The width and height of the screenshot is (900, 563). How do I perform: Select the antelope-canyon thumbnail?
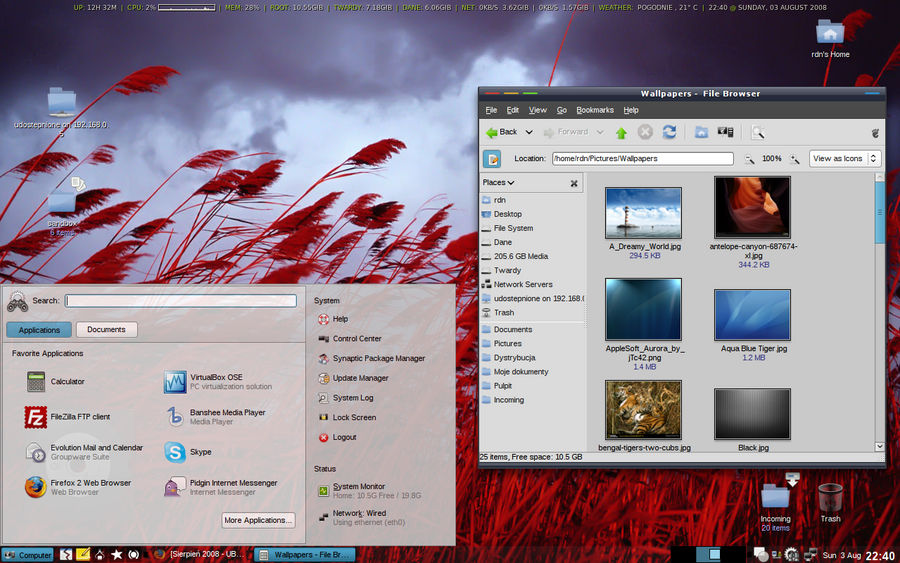[x=752, y=207]
